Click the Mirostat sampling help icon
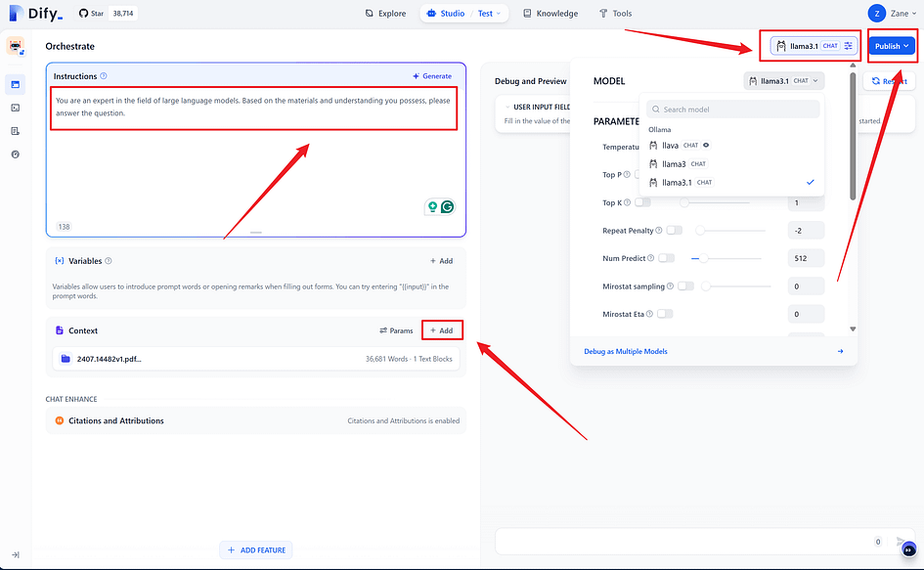The height and width of the screenshot is (570, 924). tap(670, 285)
